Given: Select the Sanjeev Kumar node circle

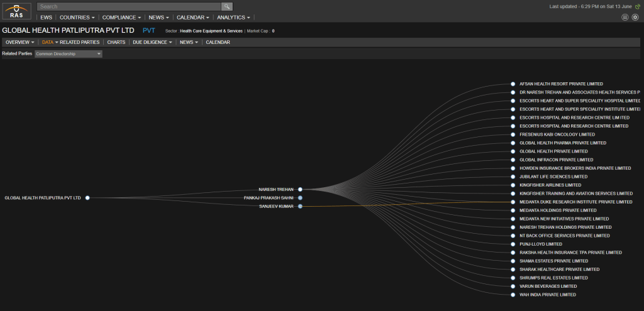Looking at the screenshot, I should pyautogui.click(x=301, y=206).
